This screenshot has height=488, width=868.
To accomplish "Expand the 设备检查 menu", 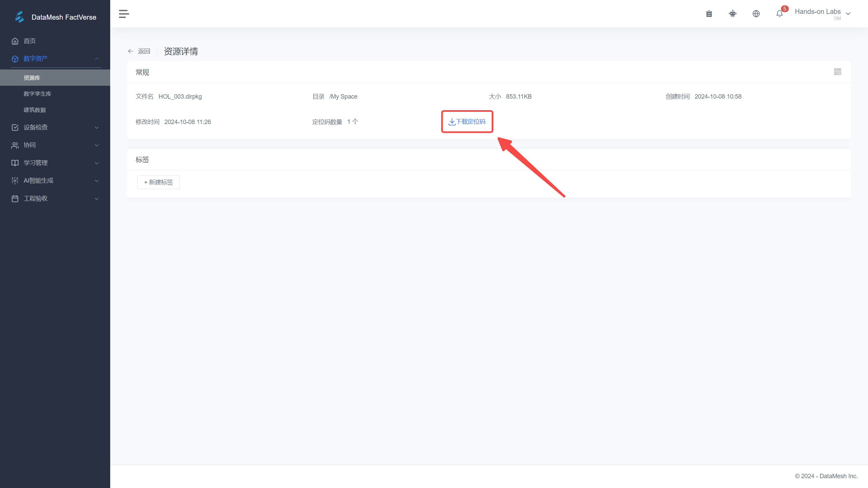I will 56,127.
